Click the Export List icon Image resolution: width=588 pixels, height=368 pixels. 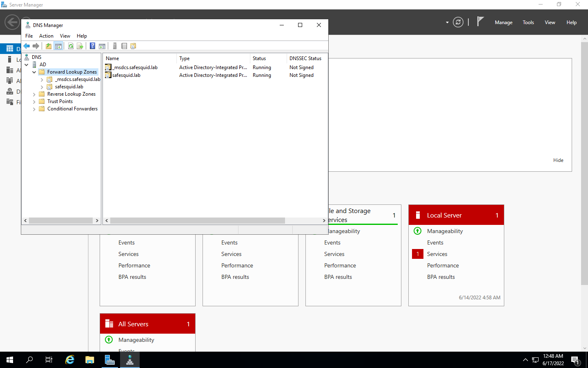80,46
